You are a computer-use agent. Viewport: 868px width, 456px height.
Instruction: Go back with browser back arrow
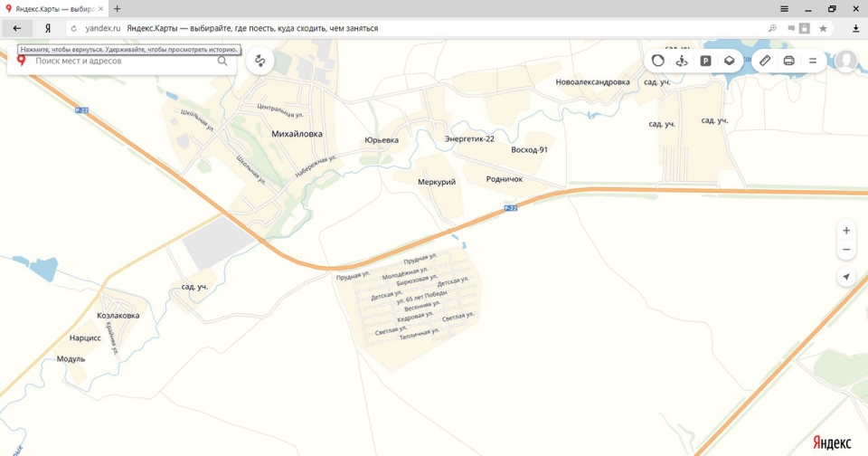(x=16, y=28)
